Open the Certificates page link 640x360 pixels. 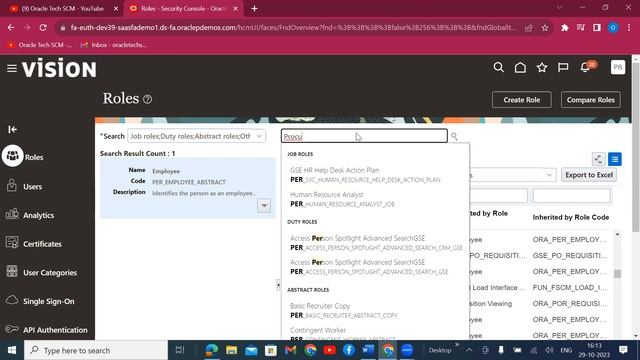click(42, 244)
